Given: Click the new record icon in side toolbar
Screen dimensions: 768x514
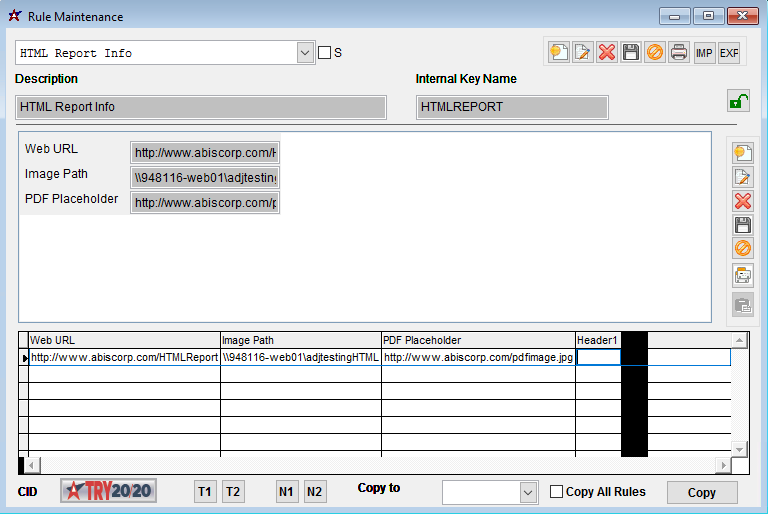Looking at the screenshot, I should click(x=743, y=153).
